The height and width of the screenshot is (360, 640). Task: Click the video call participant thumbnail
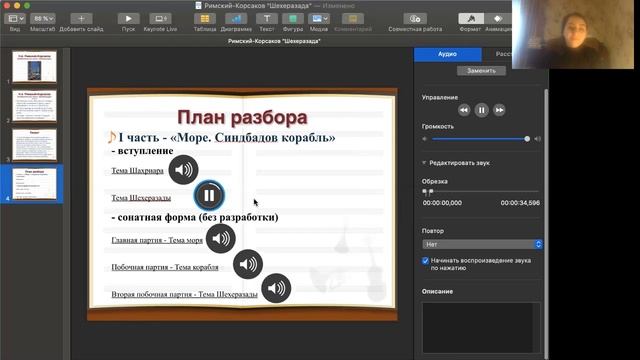click(x=573, y=34)
